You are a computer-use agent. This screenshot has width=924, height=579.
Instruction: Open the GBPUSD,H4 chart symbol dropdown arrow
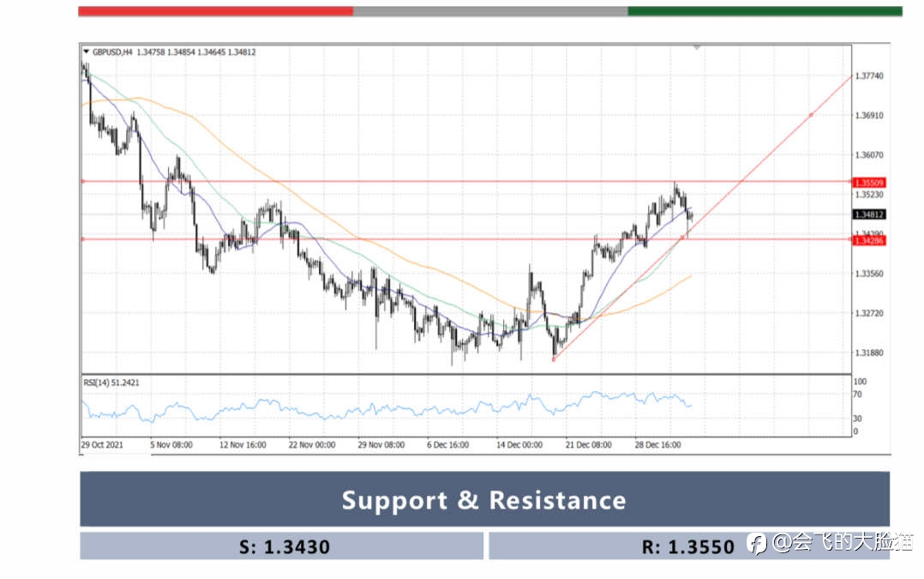pyautogui.click(x=86, y=51)
